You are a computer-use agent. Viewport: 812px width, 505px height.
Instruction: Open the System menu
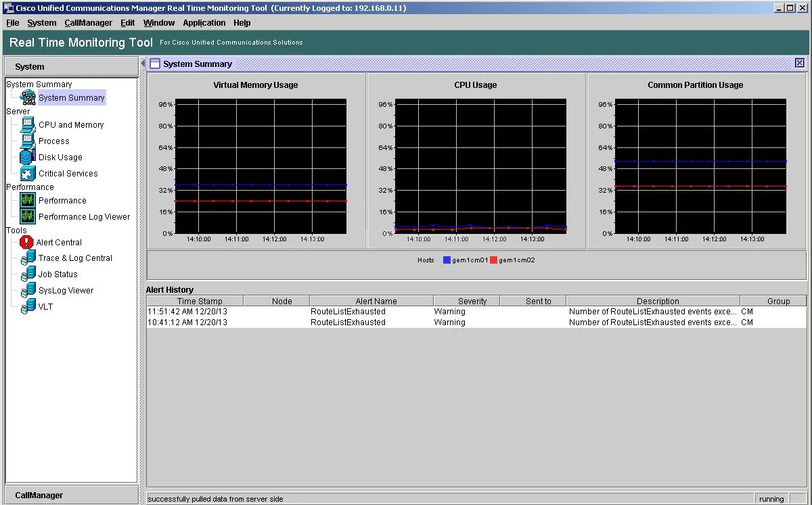(x=42, y=22)
